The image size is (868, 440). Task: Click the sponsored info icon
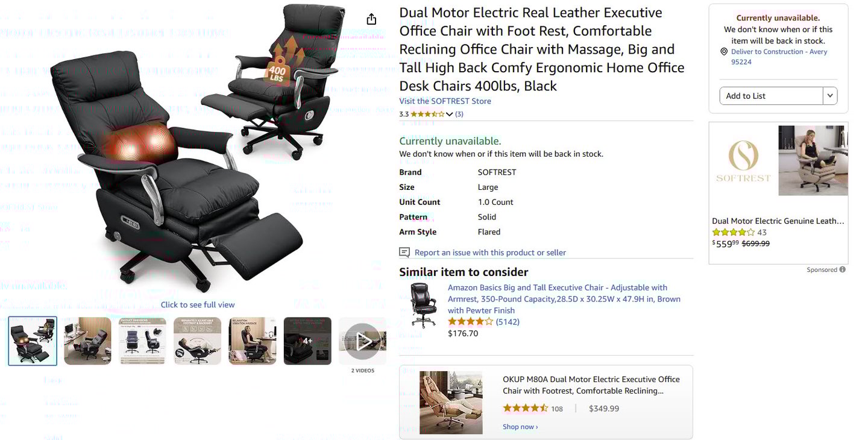pos(843,269)
